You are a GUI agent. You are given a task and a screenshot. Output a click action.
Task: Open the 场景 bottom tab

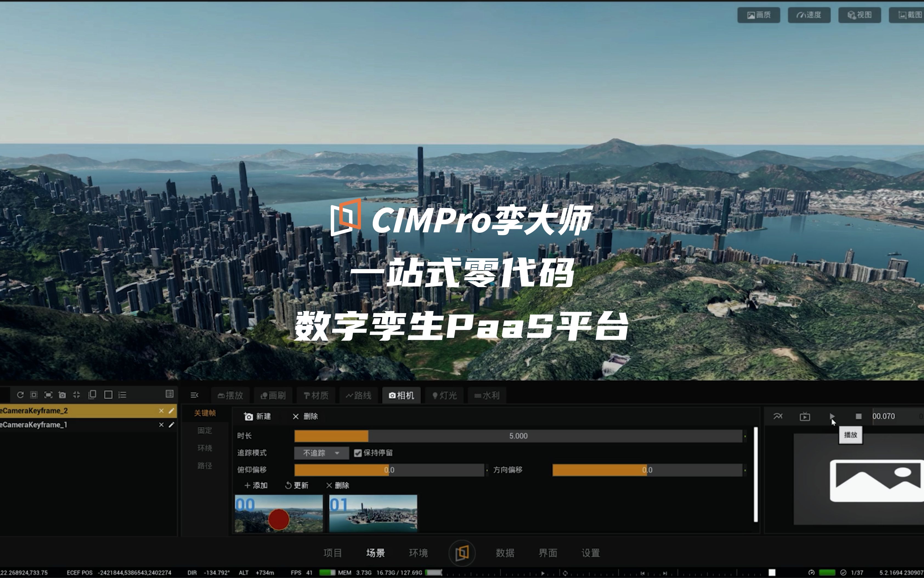(375, 553)
